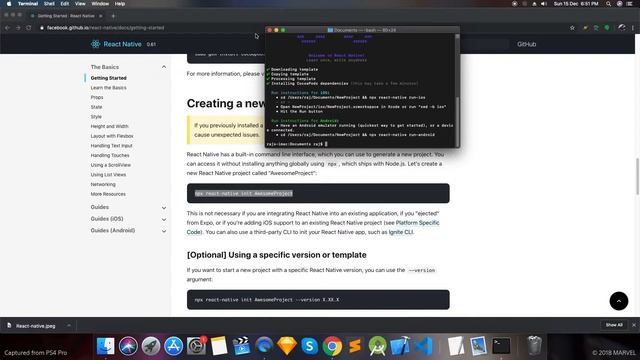Viewport: 640px width, 360px height.
Task: Go back in Chrome browser
Action: coord(7,28)
